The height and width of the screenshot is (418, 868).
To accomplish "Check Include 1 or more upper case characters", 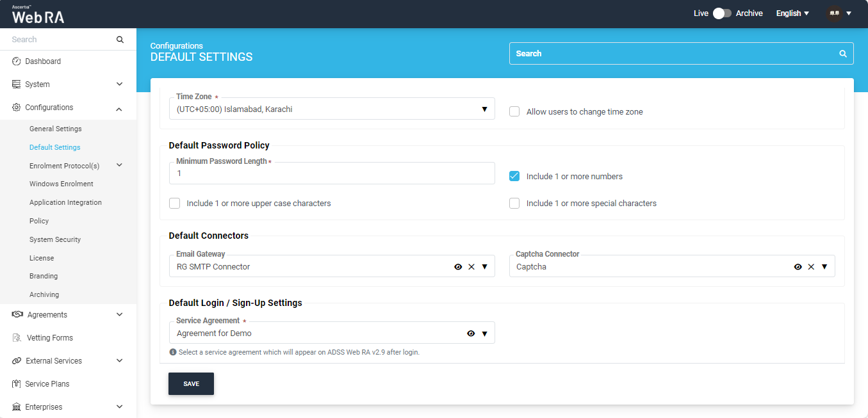I will 175,204.
